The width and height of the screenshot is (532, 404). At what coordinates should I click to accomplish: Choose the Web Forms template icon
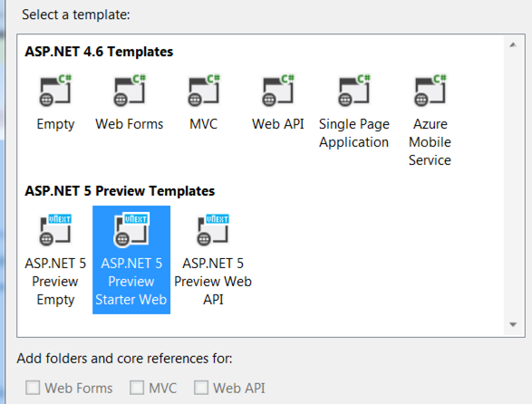pos(130,91)
